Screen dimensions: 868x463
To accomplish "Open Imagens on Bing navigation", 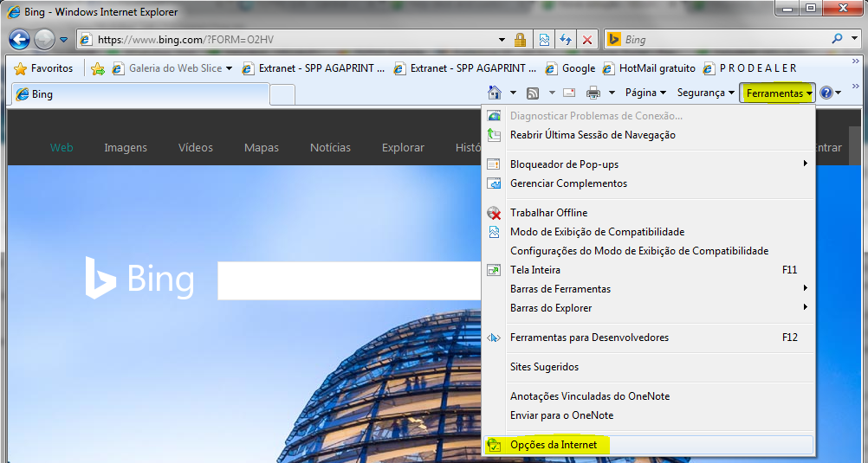I will [126, 148].
